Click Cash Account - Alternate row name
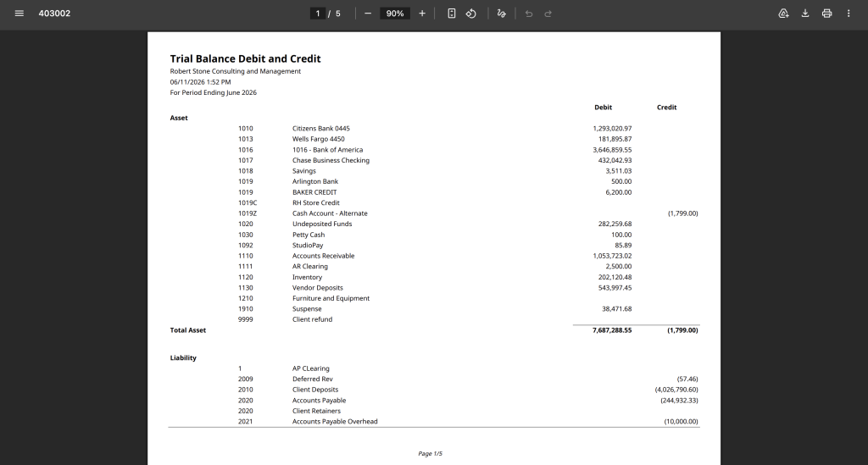Image resolution: width=868 pixels, height=465 pixels. click(x=330, y=213)
